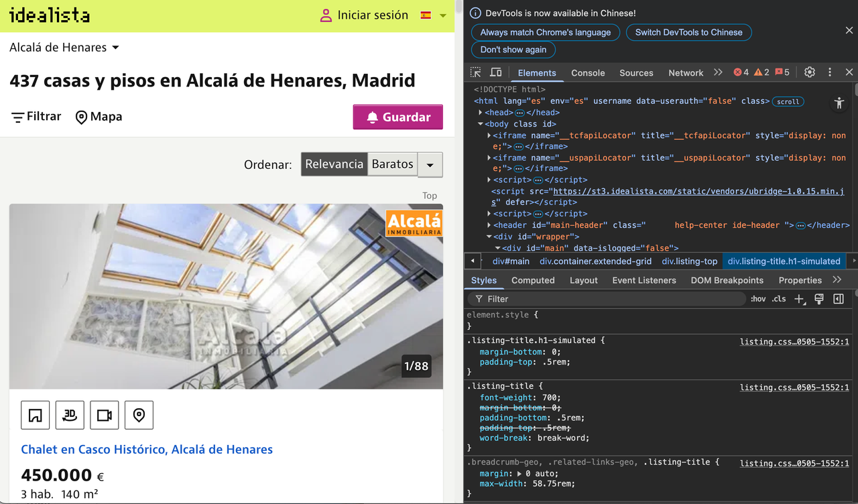Show more sidebar panes next to Properties
This screenshot has width=858, height=504.
[x=837, y=280]
